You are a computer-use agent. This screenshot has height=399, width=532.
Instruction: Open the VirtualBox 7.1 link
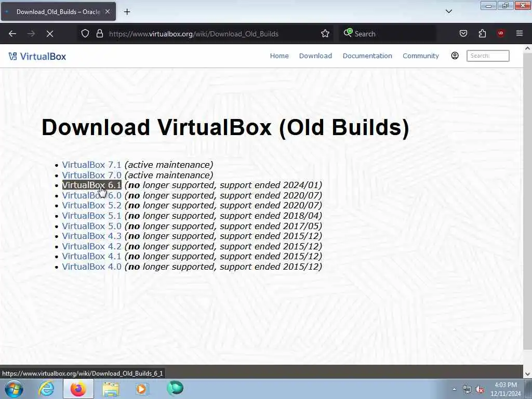(91, 165)
